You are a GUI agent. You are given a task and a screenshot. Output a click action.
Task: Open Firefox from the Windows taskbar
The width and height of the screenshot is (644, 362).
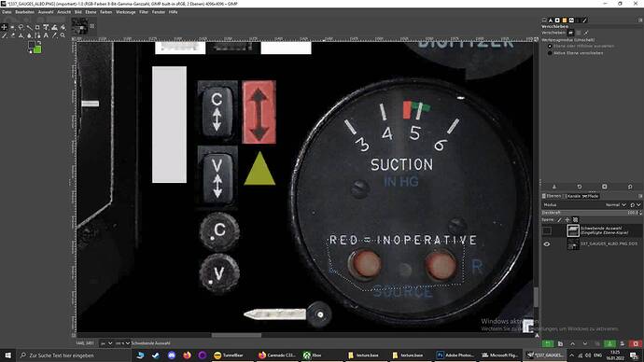[187, 355]
